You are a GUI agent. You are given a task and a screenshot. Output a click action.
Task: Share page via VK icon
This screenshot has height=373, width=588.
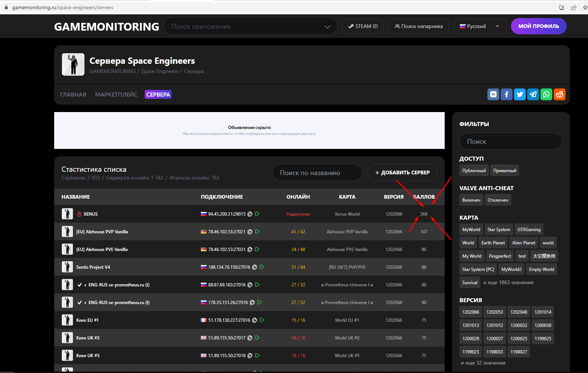[493, 94]
